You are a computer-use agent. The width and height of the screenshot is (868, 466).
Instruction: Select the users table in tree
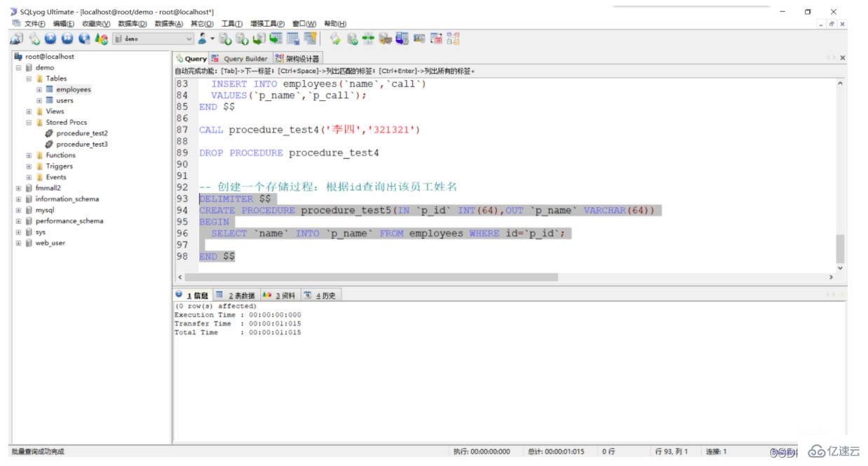(x=65, y=100)
